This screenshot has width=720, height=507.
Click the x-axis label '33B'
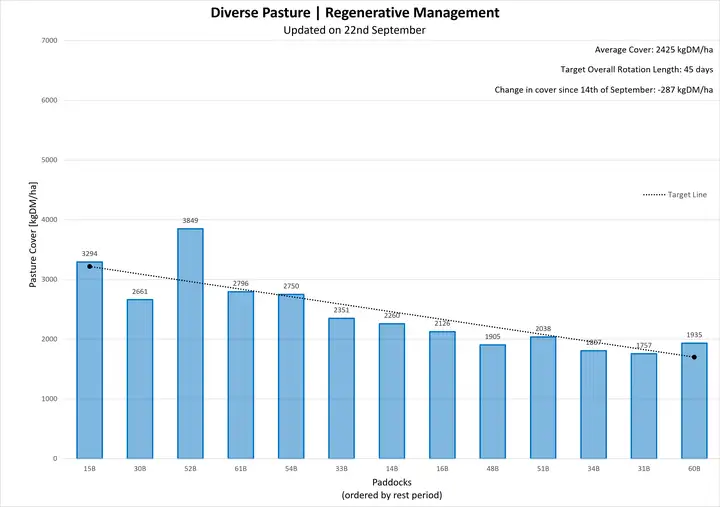tap(342, 469)
